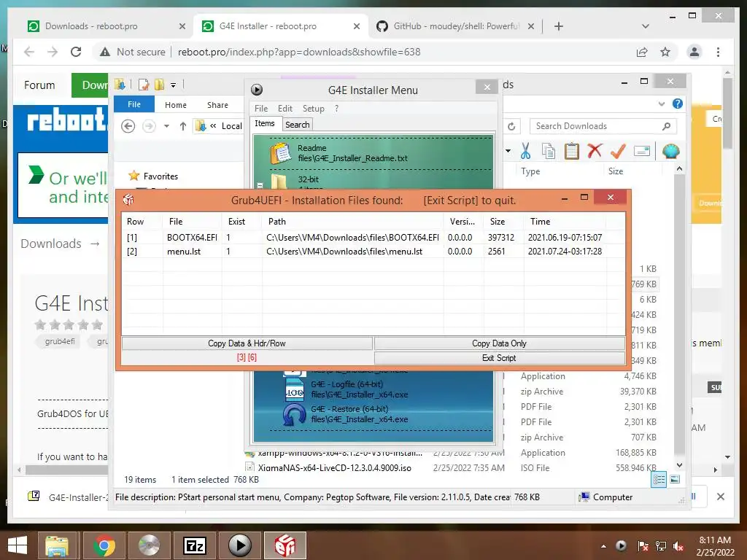The width and height of the screenshot is (747, 560).
Task: Click the Properties icon in Explorer quick access toolbar
Action: pos(144,85)
